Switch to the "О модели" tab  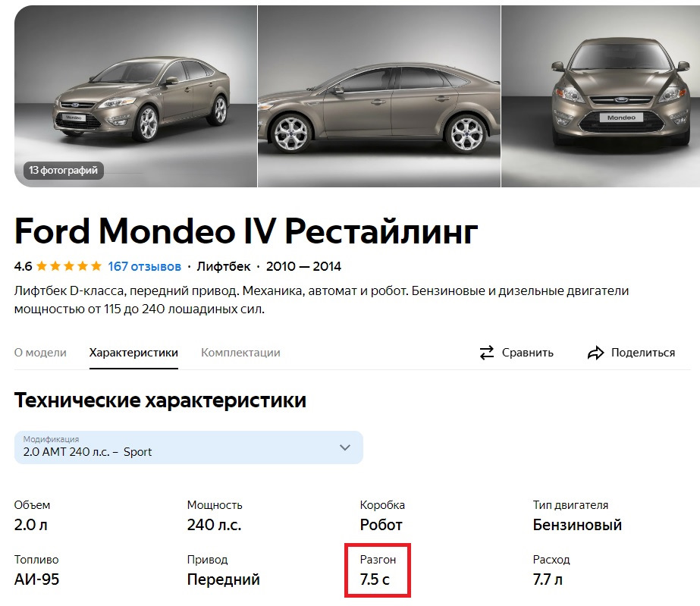pos(40,353)
